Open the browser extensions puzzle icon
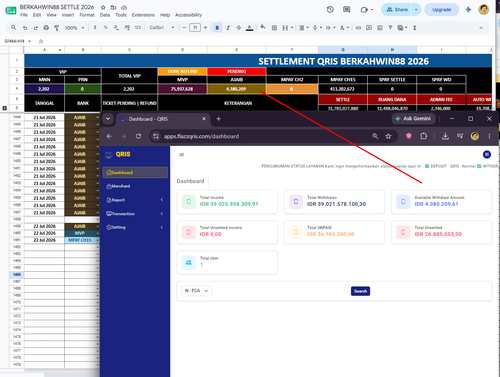Image resolution: width=500 pixels, height=377 pixels. click(x=423, y=136)
